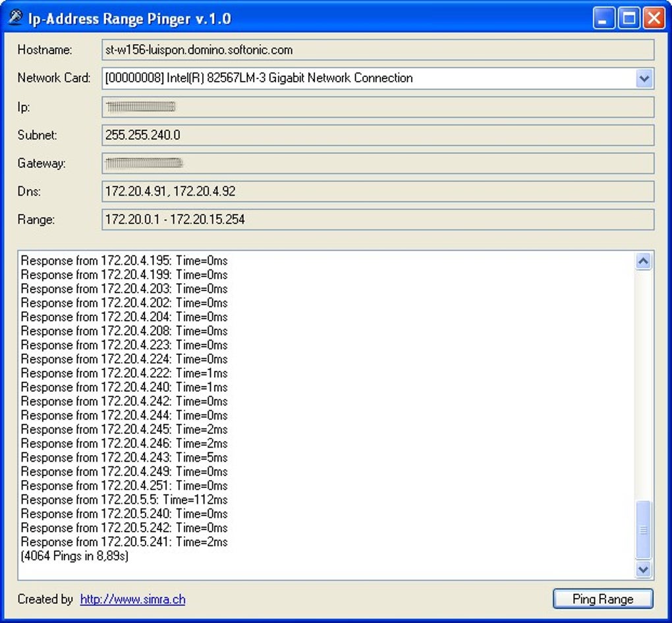Click the blurred Gateway field
This screenshot has height=623, width=672.
(x=378, y=163)
